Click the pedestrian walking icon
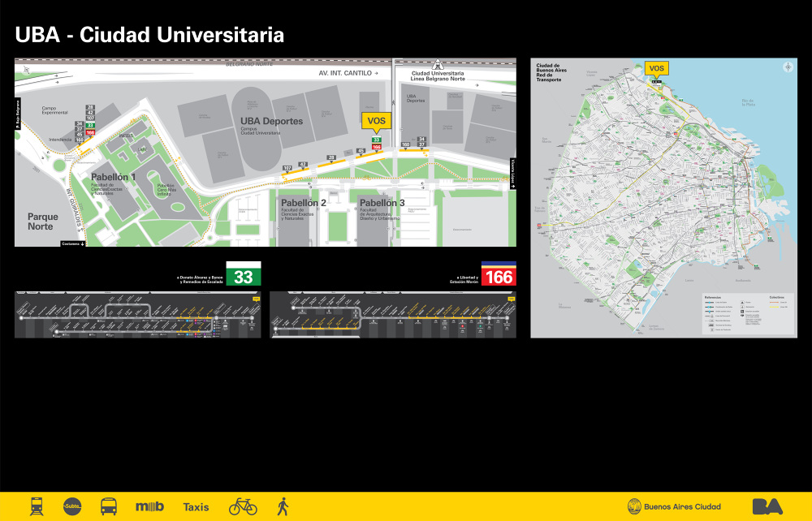The image size is (812, 521). [284, 506]
